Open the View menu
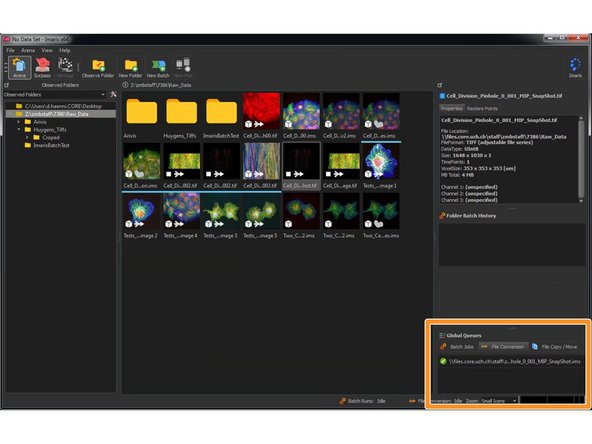 [47, 50]
